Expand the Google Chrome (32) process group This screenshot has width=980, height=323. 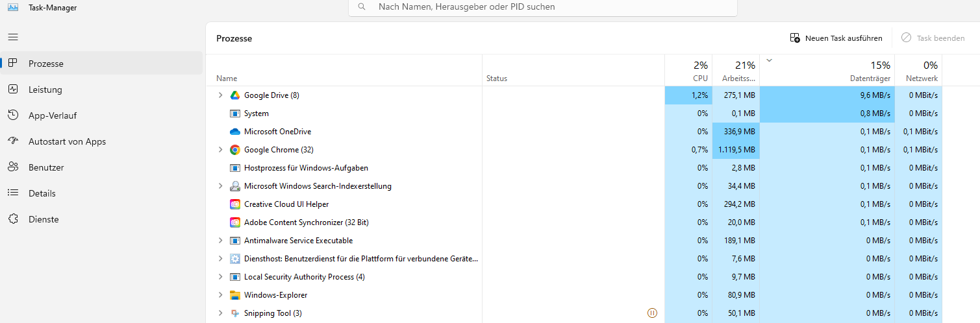coord(220,150)
